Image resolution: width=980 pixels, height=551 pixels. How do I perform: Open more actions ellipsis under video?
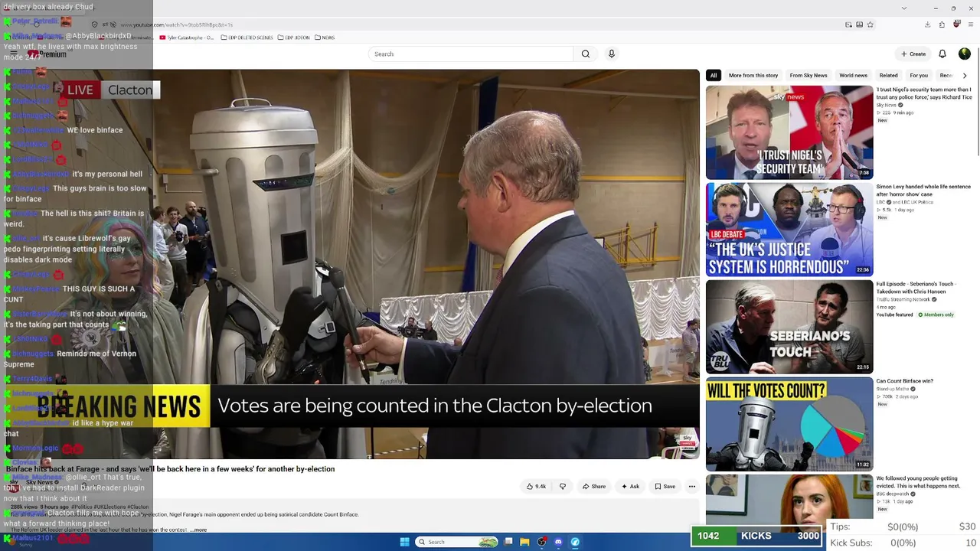tap(692, 486)
